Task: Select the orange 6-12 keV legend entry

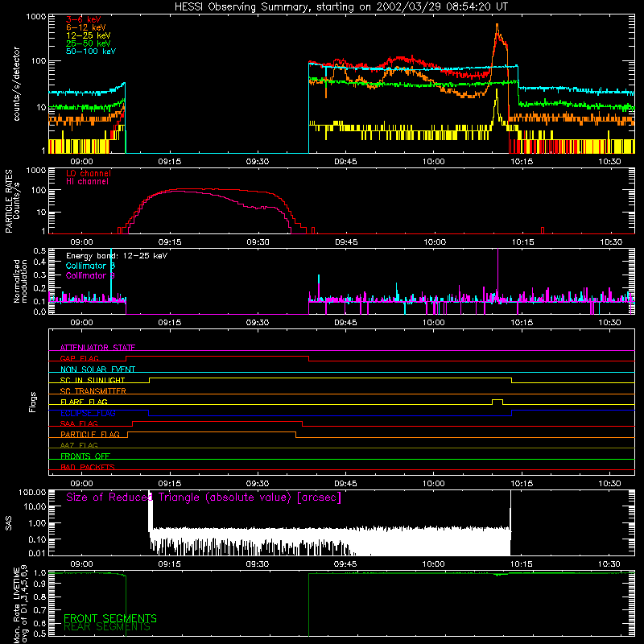Action: [x=85, y=27]
